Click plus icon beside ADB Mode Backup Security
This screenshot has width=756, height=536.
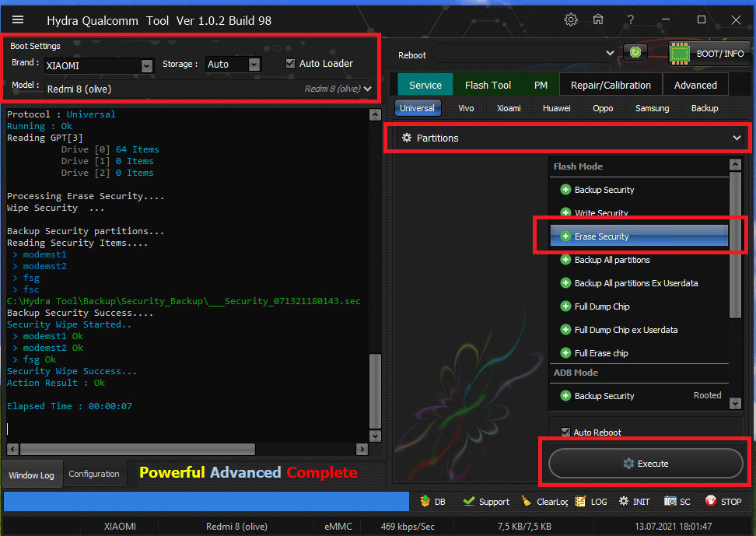coord(565,396)
